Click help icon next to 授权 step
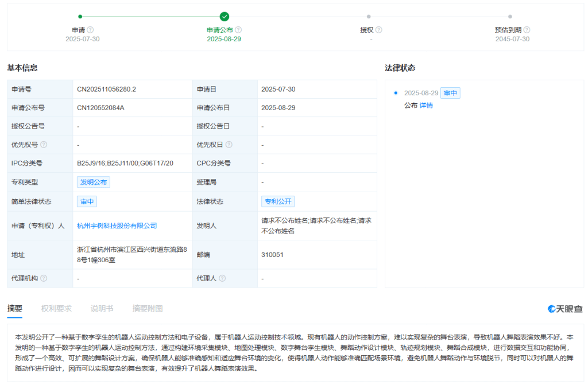Screen dimensions: 588x385 coord(378,30)
